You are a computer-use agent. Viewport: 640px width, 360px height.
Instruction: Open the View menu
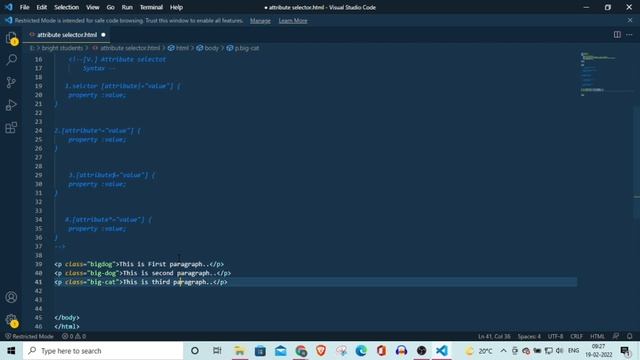click(x=93, y=7)
